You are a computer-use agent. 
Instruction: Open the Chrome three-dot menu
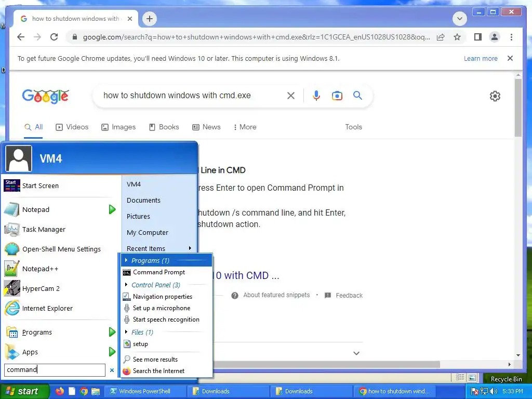pos(511,37)
